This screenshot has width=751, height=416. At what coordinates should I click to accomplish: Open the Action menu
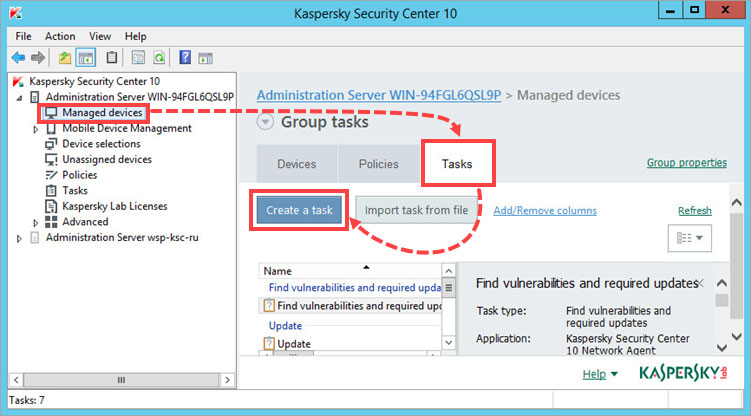[x=60, y=36]
